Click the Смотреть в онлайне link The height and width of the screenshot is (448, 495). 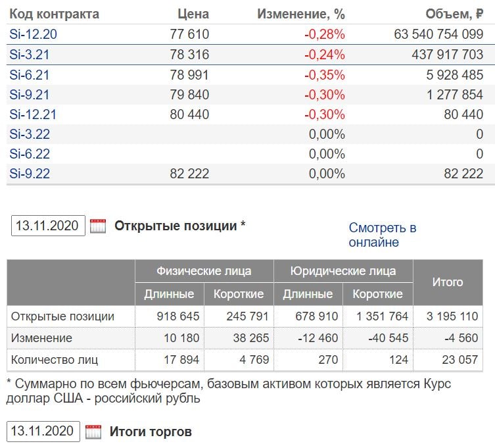coord(382,235)
